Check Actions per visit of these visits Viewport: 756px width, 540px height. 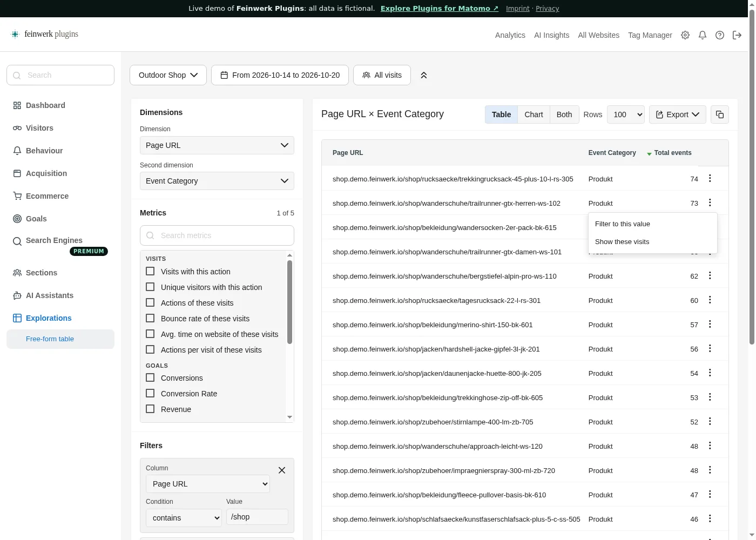pos(150,349)
